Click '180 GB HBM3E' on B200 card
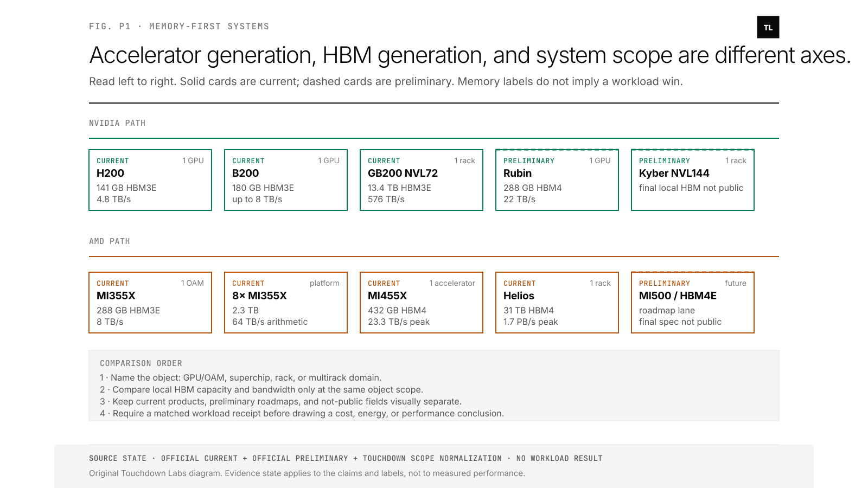868x488 pixels. point(263,188)
